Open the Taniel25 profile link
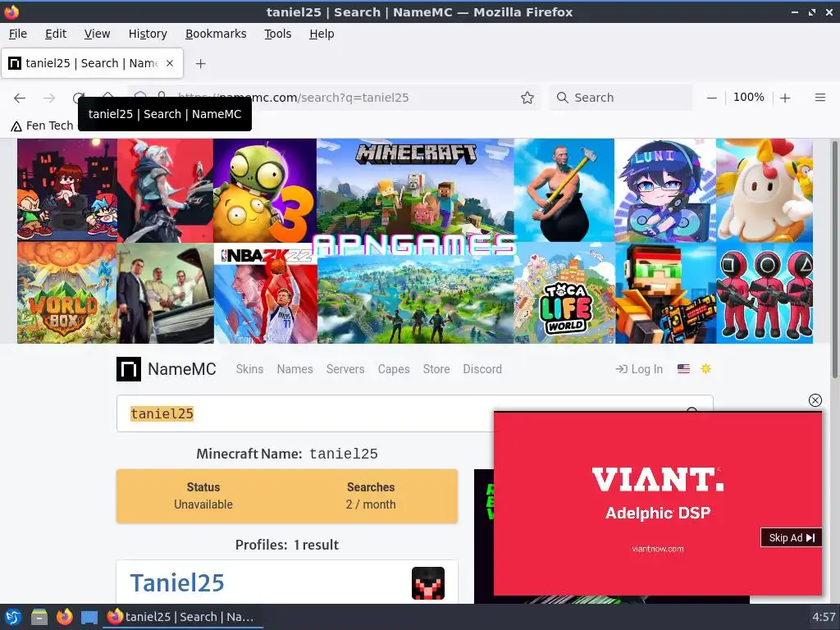The image size is (840, 630). tap(177, 583)
